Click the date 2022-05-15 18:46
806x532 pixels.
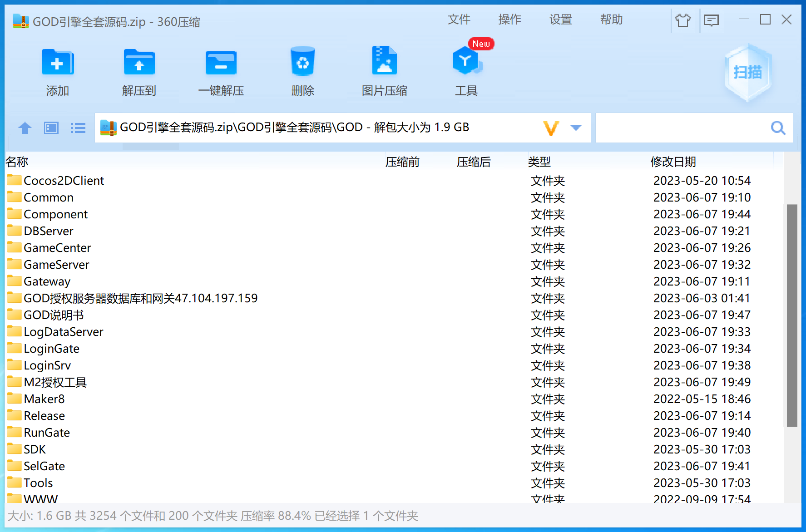[x=702, y=399]
